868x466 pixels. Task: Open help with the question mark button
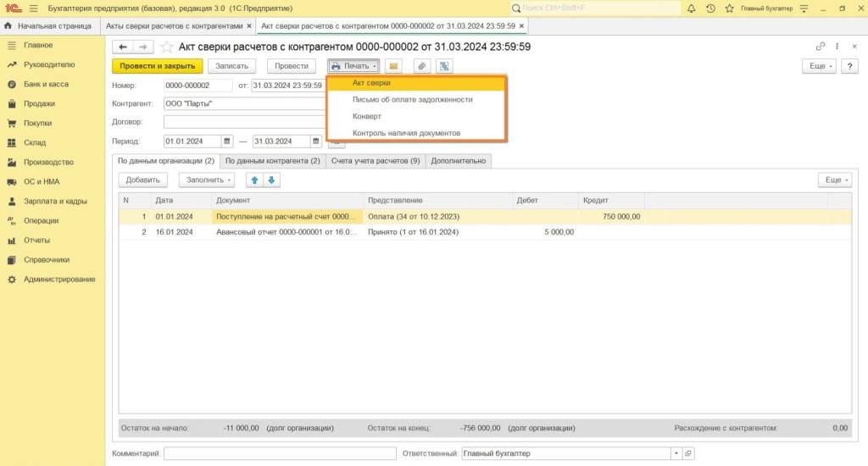point(849,66)
